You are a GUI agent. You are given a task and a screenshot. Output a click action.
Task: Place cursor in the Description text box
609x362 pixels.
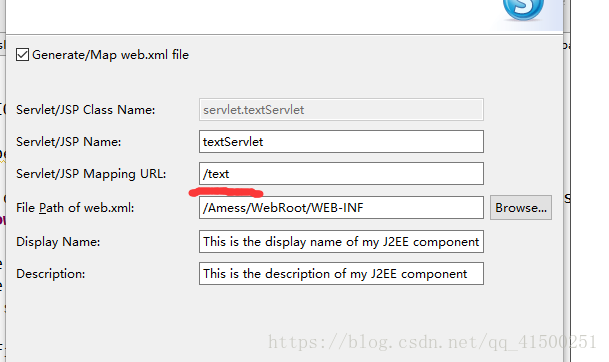[x=341, y=274]
